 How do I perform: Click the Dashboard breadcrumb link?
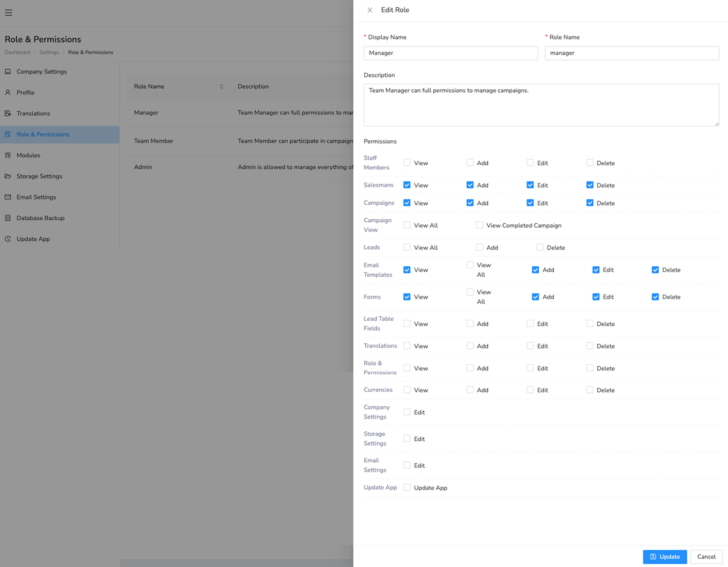pyautogui.click(x=17, y=52)
